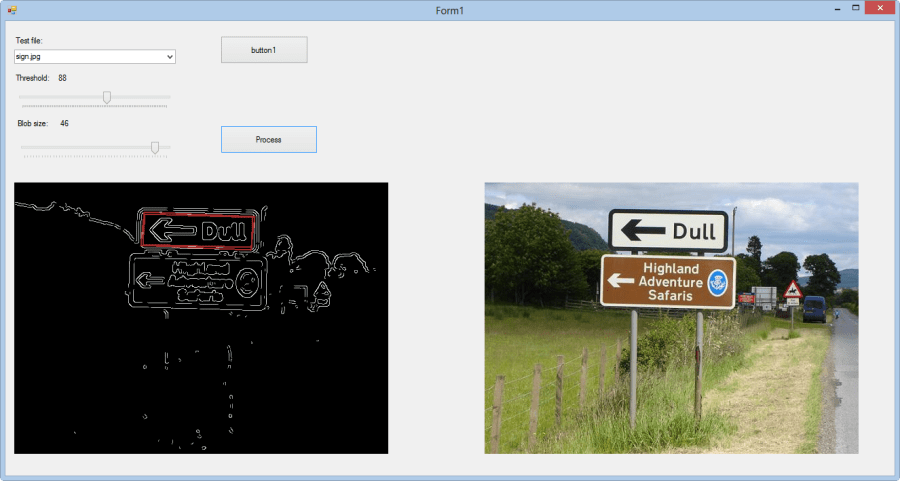The width and height of the screenshot is (900, 481).
Task: Minimize the Form1 window
Action: [x=835, y=8]
